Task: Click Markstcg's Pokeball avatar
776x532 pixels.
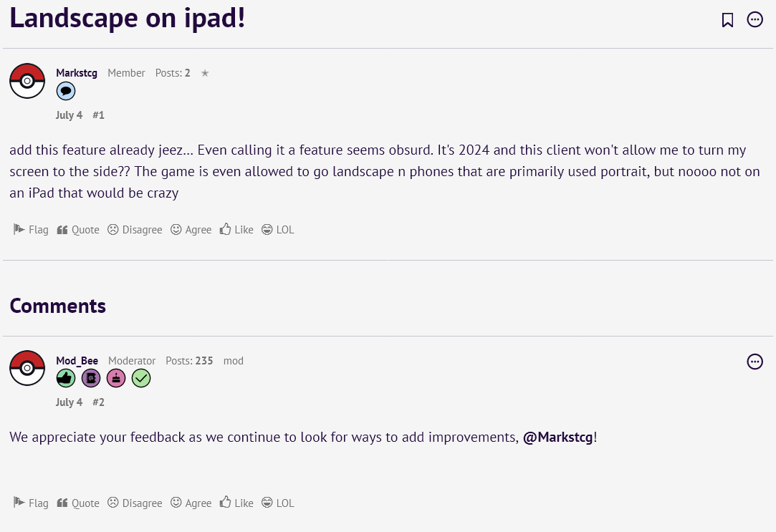Action: (27, 81)
